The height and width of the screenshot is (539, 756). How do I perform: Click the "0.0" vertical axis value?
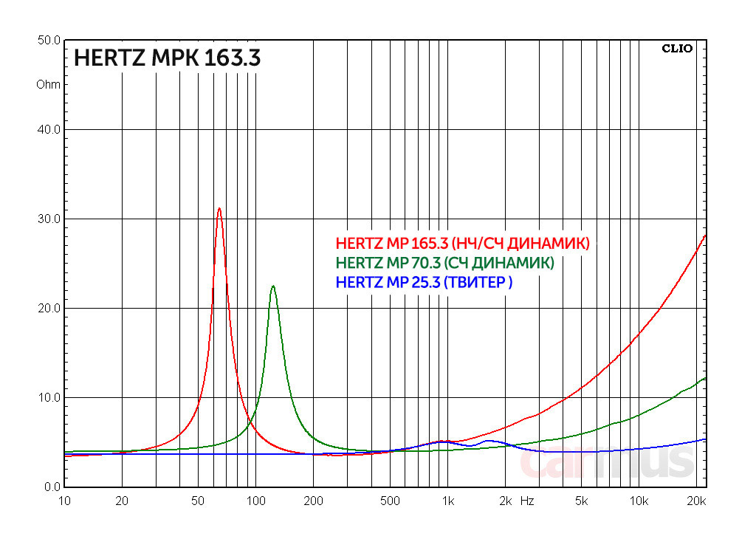52,487
